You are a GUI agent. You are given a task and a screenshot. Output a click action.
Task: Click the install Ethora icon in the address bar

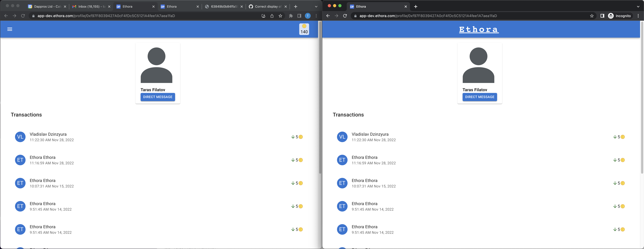pos(263,16)
